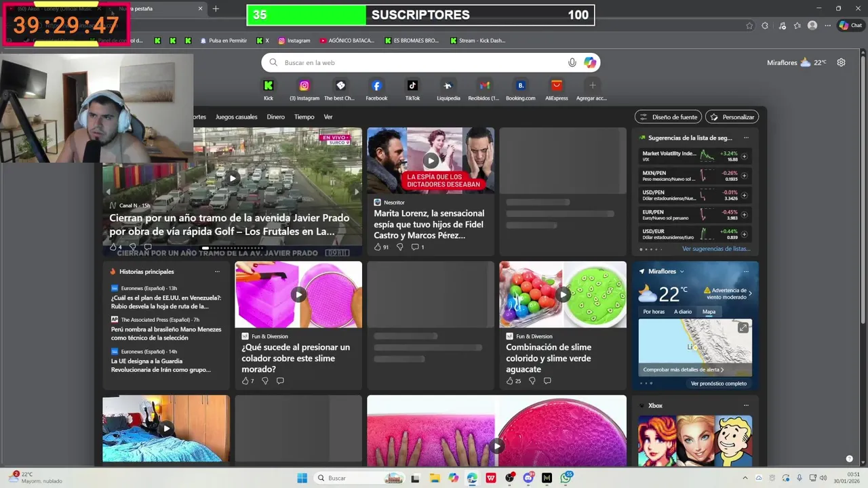Expand the weather map fullscreen icon
868x488 pixels.
743,327
